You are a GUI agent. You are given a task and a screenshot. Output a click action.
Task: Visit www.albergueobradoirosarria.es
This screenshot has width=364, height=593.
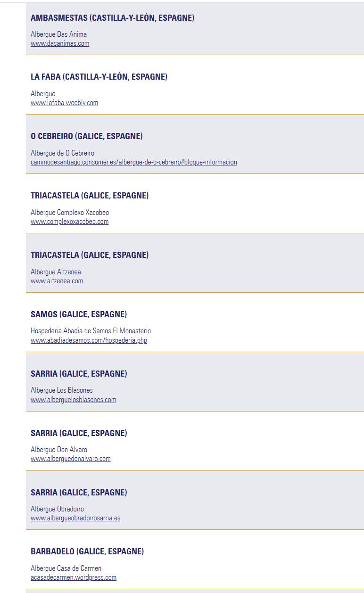[x=75, y=518]
